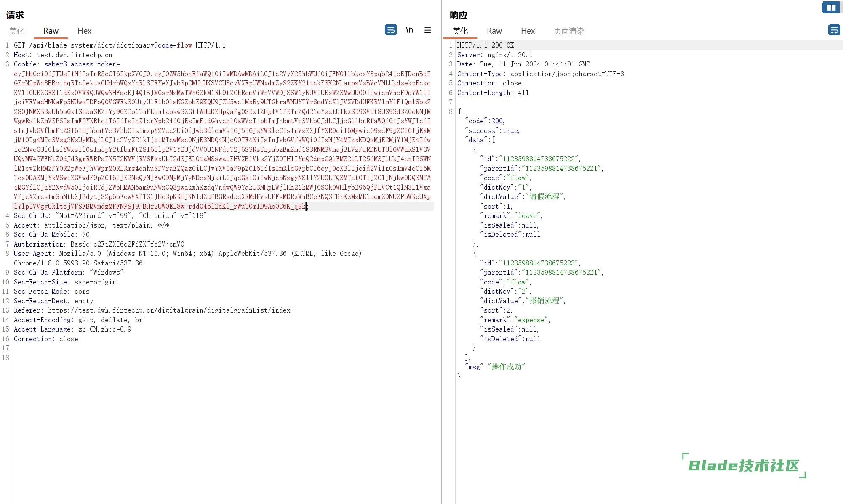Click the 响应 panel title
Screen dimensions: 843x504
[459, 15]
